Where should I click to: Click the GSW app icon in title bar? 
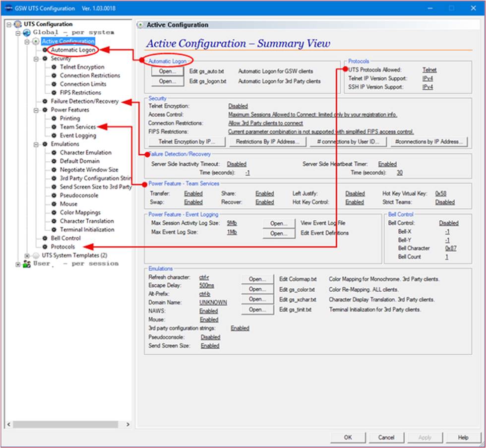click(x=9, y=8)
